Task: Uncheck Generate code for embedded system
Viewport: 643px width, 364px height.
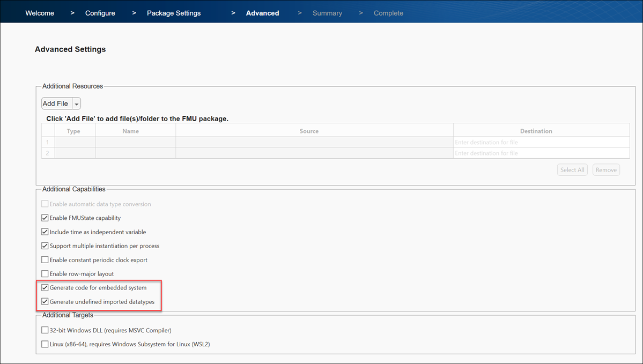Action: pyautogui.click(x=45, y=287)
